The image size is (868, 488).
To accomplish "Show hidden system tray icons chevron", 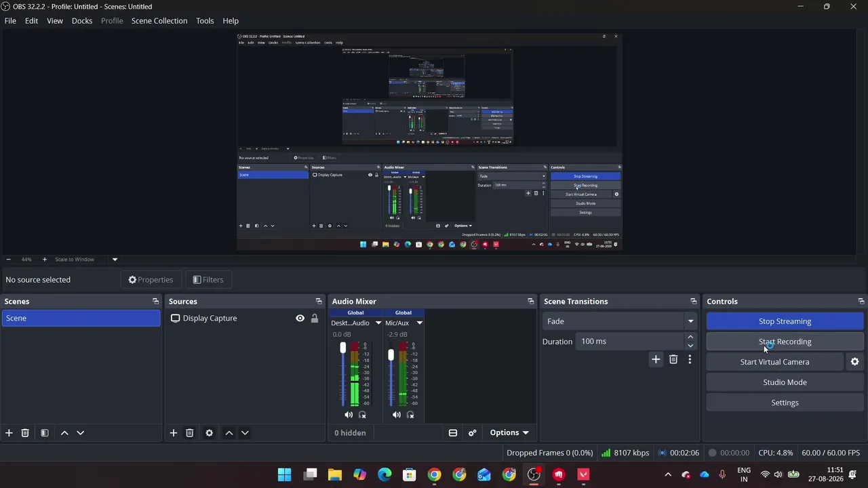I will click(668, 474).
